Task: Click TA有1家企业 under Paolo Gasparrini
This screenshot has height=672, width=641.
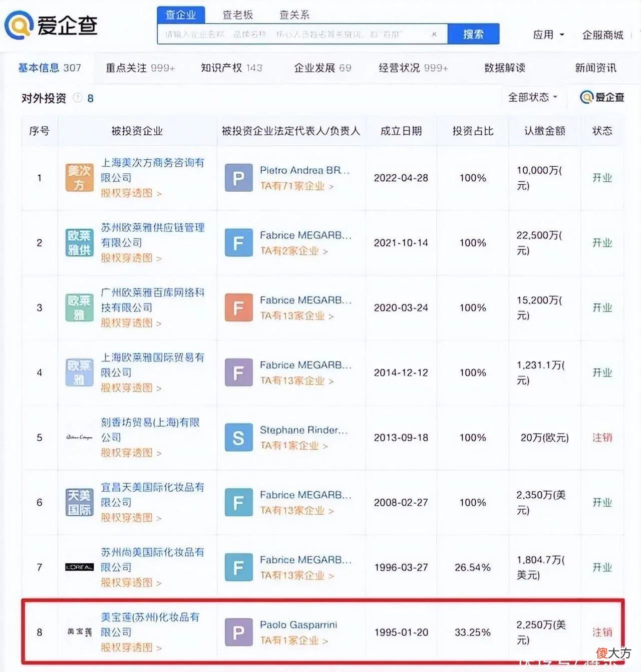Action: pyautogui.click(x=294, y=640)
